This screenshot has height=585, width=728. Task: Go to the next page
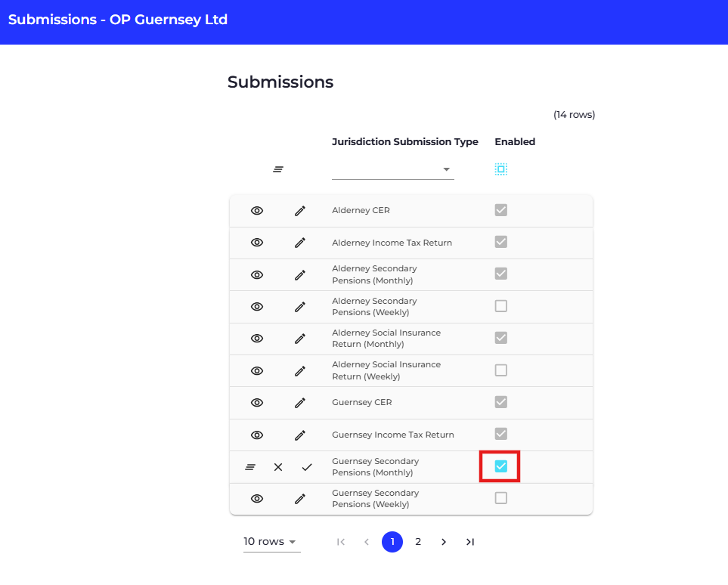click(x=444, y=542)
